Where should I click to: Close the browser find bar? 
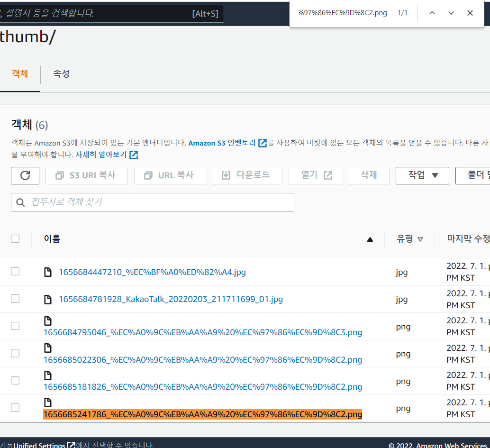[470, 13]
